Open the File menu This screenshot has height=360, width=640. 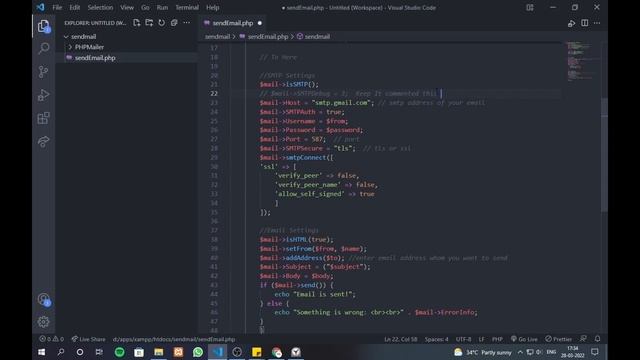[x=57, y=7]
